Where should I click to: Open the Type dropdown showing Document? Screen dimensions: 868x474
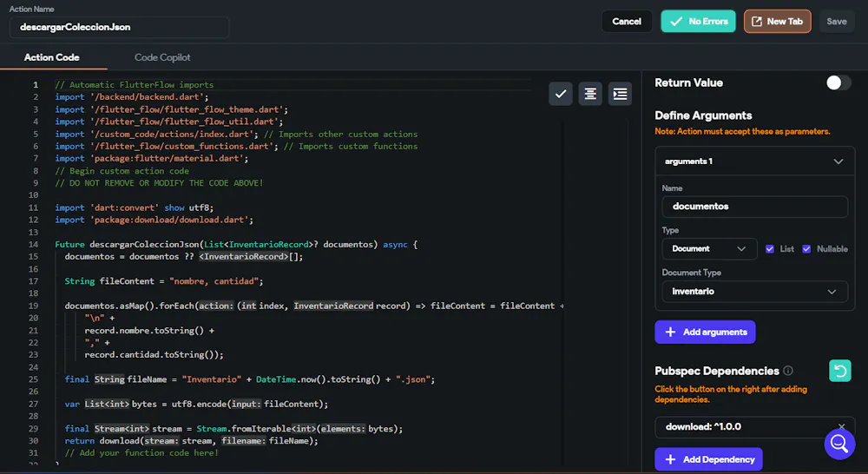pyautogui.click(x=709, y=248)
